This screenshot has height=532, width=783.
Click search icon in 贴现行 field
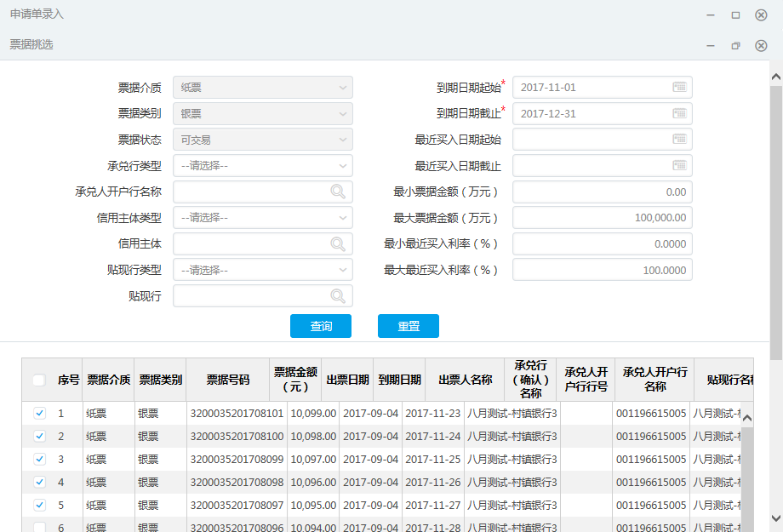(x=338, y=295)
